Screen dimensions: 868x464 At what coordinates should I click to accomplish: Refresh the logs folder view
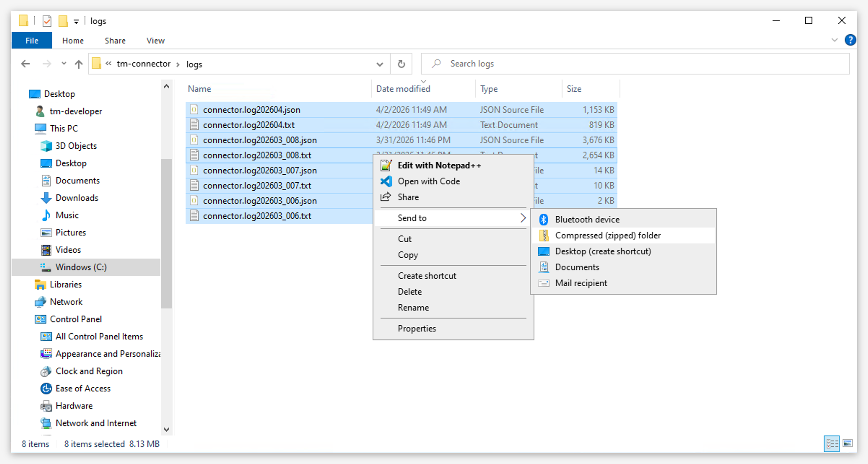coord(401,64)
